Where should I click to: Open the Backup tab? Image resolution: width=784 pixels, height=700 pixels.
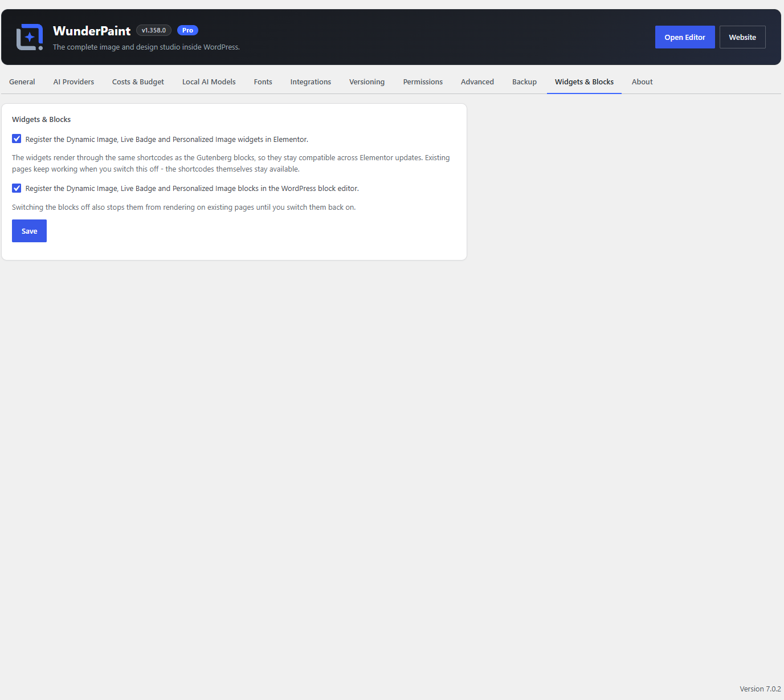pyautogui.click(x=524, y=82)
